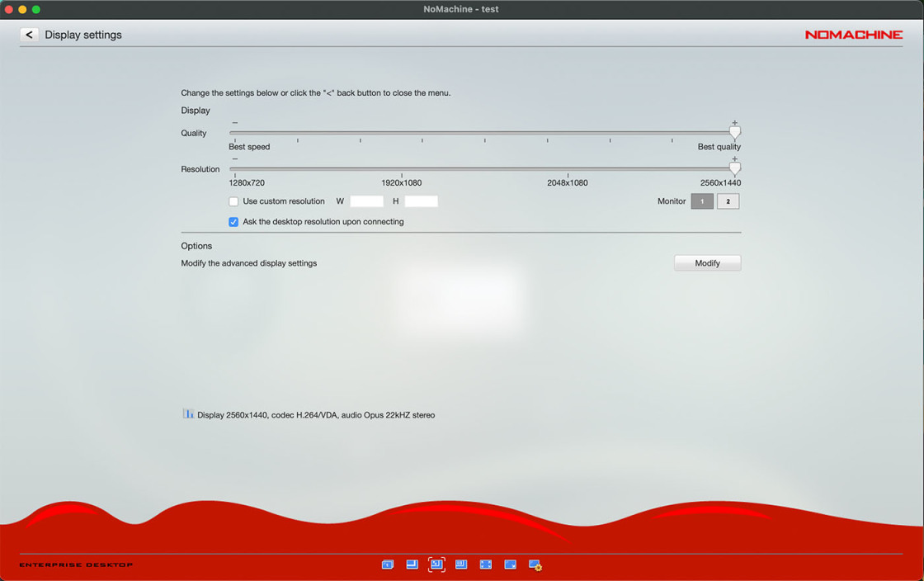Click the stacked monitors icon in bottom toolbar
924x581 pixels.
(x=387, y=564)
